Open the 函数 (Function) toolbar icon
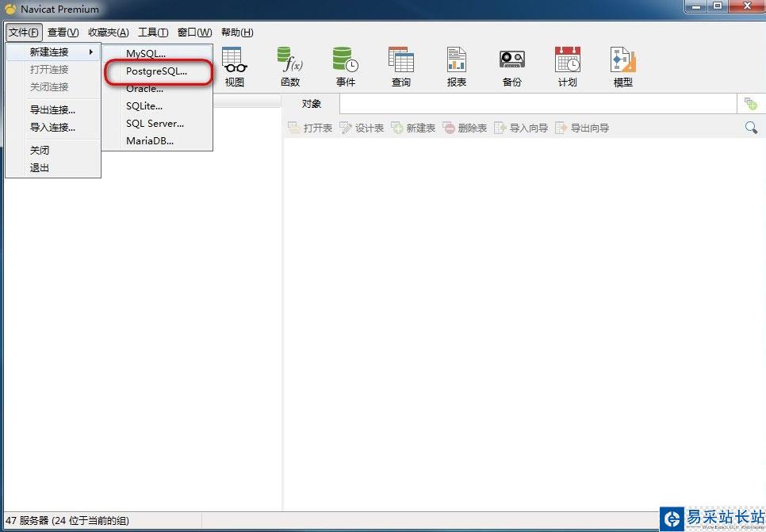Screen dimensions: 766x532 [x=290, y=67]
